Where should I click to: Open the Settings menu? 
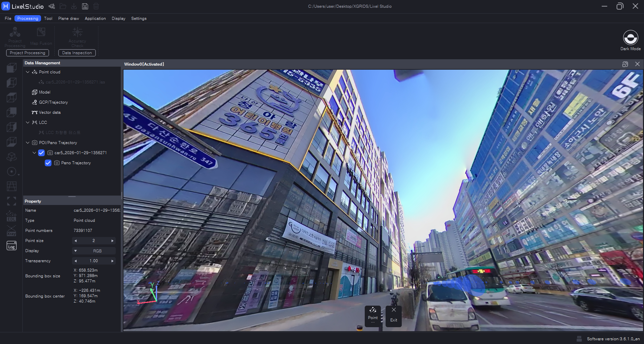139,19
